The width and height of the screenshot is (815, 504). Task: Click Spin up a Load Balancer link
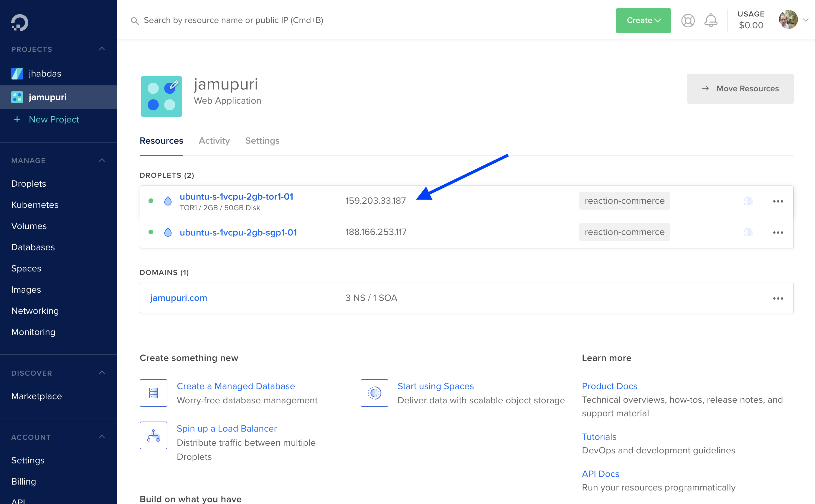coord(227,429)
